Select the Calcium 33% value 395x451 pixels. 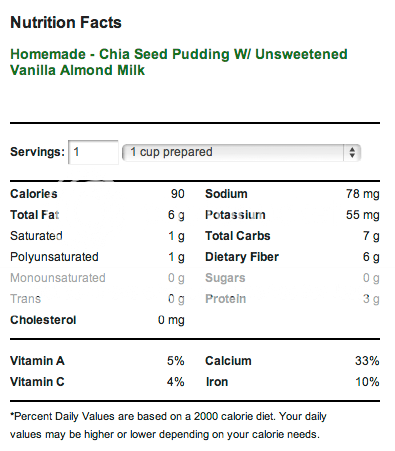pyautogui.click(x=367, y=361)
